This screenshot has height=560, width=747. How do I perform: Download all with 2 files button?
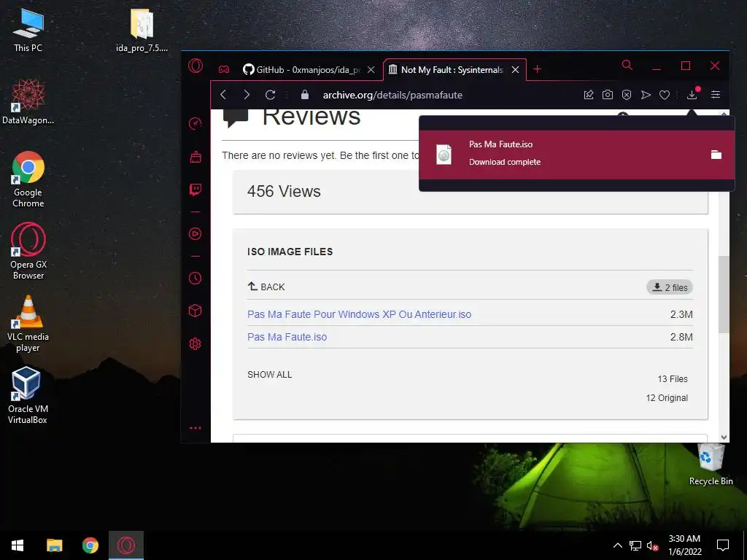coord(670,287)
